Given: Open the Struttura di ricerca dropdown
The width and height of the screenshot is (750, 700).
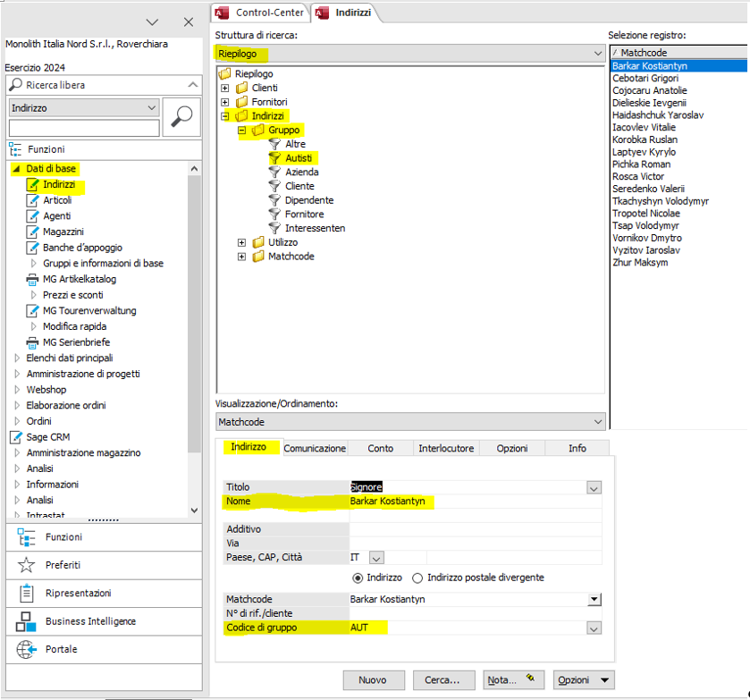Looking at the screenshot, I should 597,55.
